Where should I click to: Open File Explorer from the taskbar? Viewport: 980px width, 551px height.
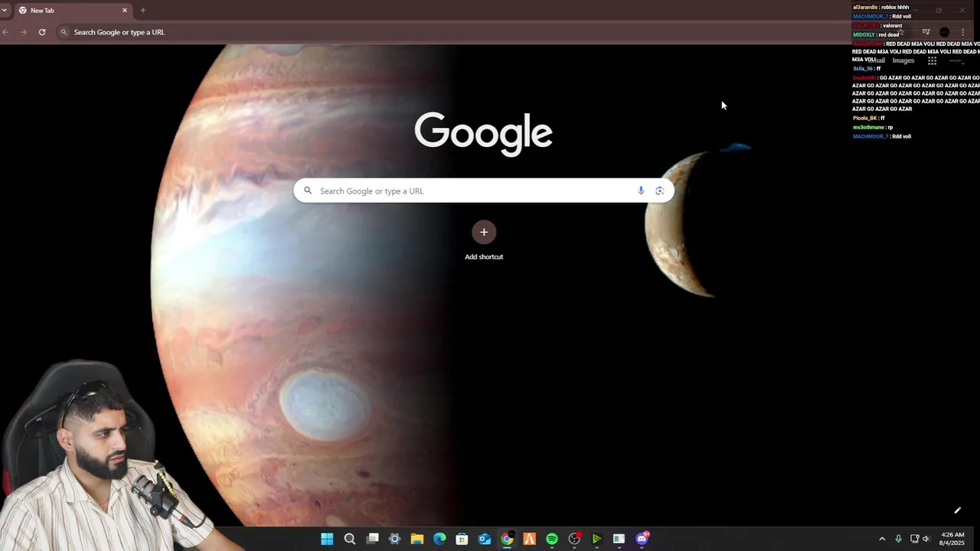(417, 539)
